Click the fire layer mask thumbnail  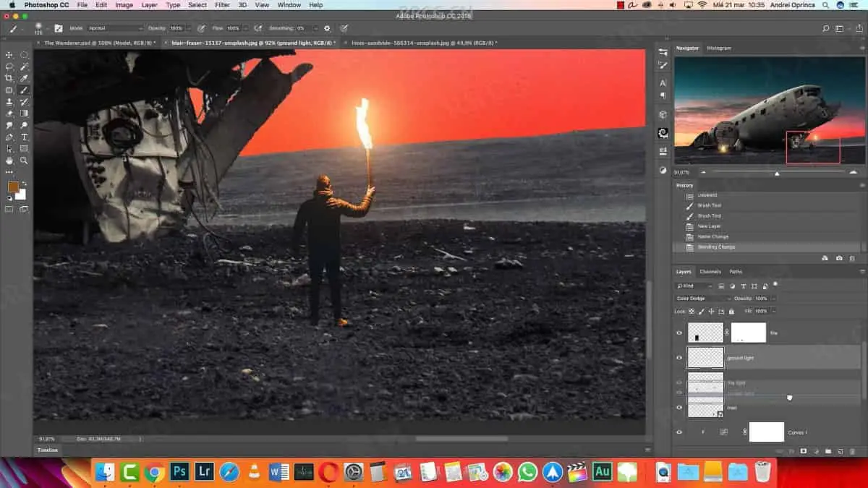[x=749, y=333]
